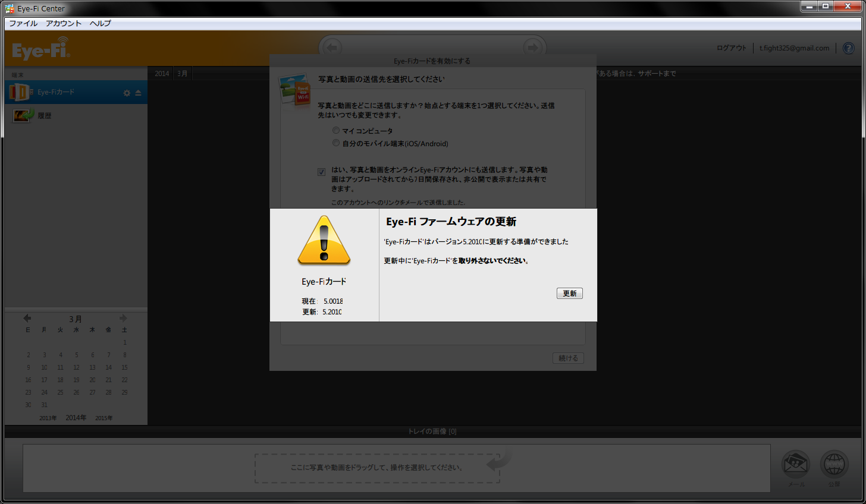Eject the Eye-Fi card with eject icon
866x504 pixels.
click(138, 93)
